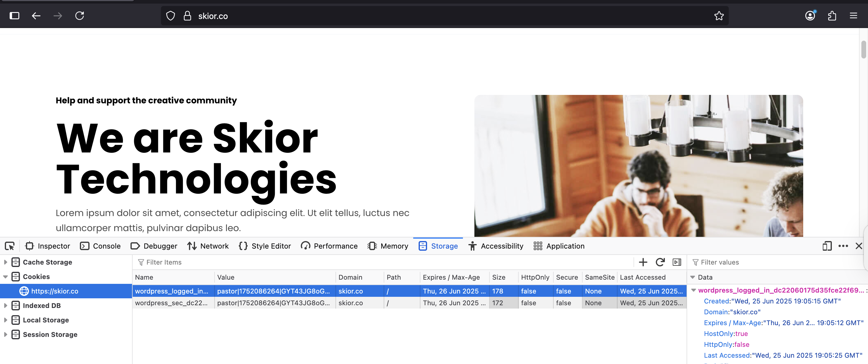Open the Style Editor tab
Image resolution: width=868 pixels, height=364 pixels.
pyautogui.click(x=265, y=246)
